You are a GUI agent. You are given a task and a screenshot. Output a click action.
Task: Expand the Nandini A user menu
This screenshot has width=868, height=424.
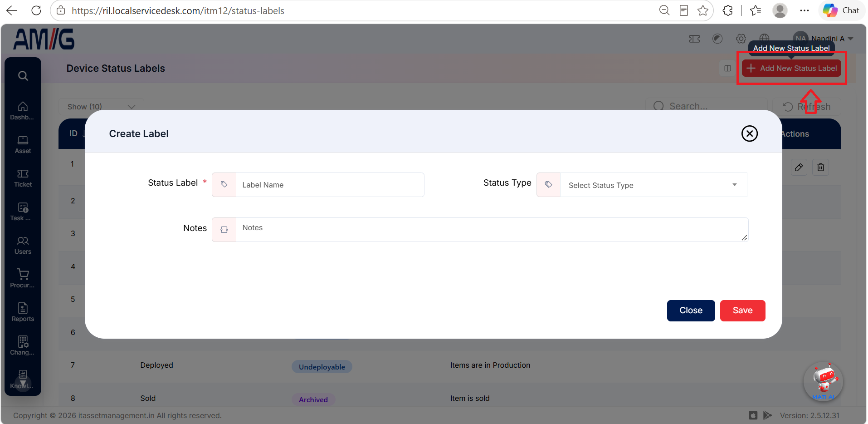point(823,39)
